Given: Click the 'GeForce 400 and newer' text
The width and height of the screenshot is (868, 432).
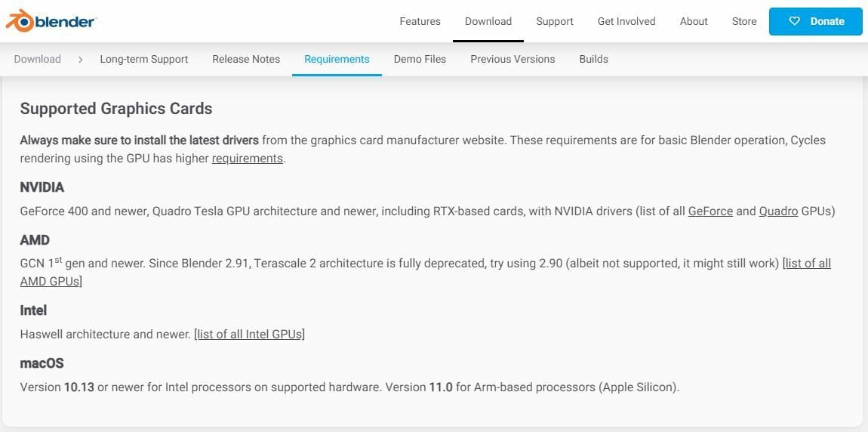Looking at the screenshot, I should click(83, 211).
